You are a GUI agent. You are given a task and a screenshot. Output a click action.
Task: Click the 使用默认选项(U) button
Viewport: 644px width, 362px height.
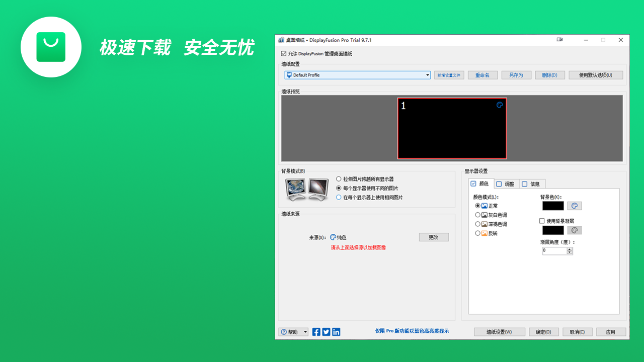tap(596, 75)
